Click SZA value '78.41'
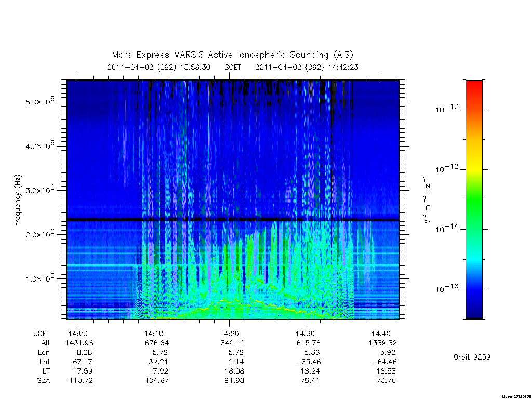The height and width of the screenshot is (399, 532). [x=310, y=381]
